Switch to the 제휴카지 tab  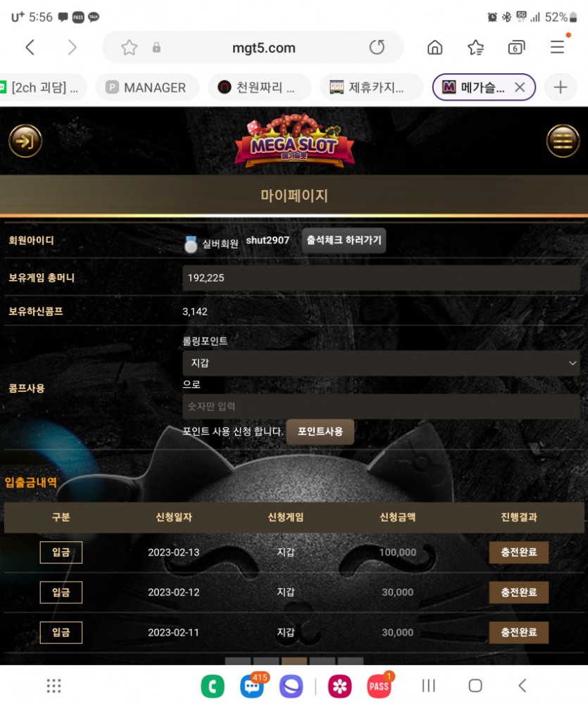(x=371, y=87)
